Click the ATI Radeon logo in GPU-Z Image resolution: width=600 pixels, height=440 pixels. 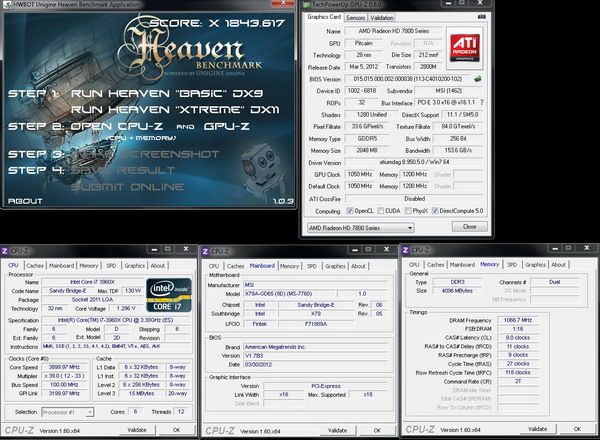tap(465, 48)
